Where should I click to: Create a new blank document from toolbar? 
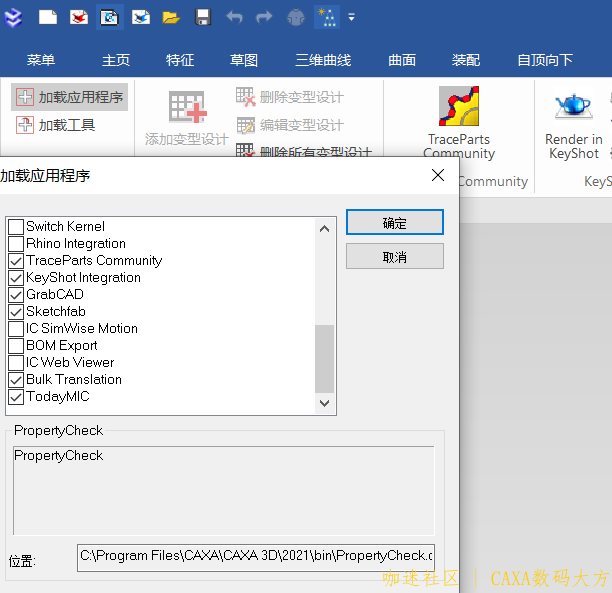click(x=48, y=18)
